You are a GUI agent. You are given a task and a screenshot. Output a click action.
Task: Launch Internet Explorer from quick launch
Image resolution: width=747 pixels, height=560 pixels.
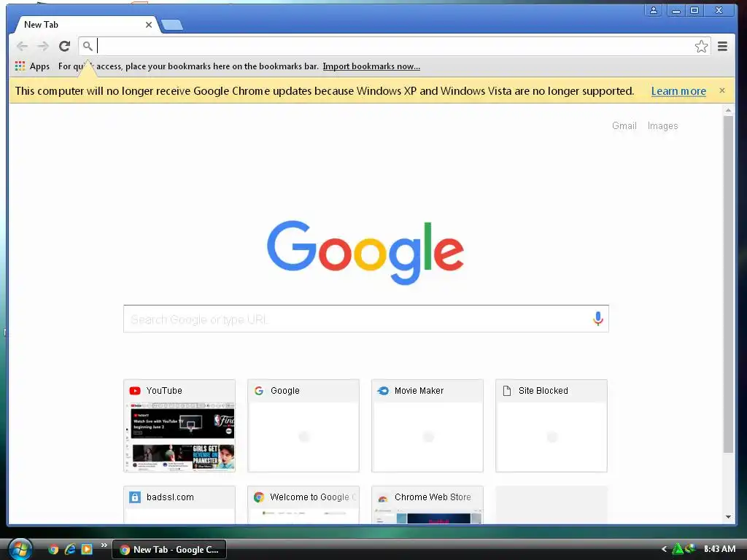(70, 550)
